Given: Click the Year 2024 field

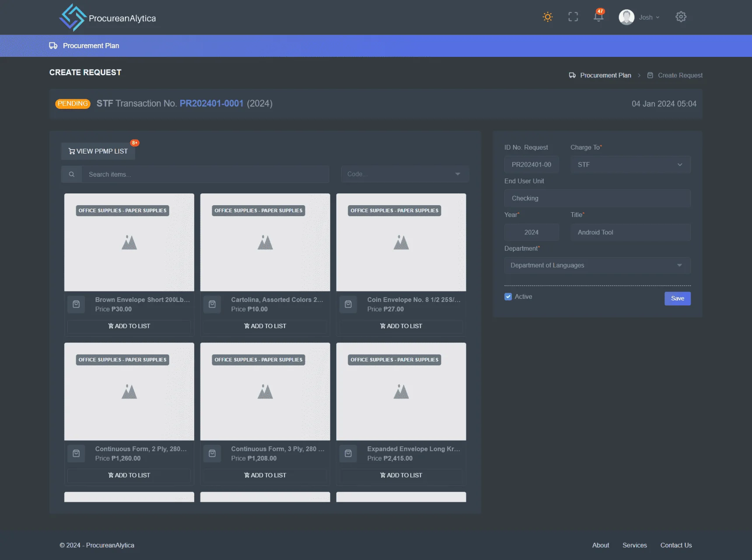Looking at the screenshot, I should tap(532, 232).
